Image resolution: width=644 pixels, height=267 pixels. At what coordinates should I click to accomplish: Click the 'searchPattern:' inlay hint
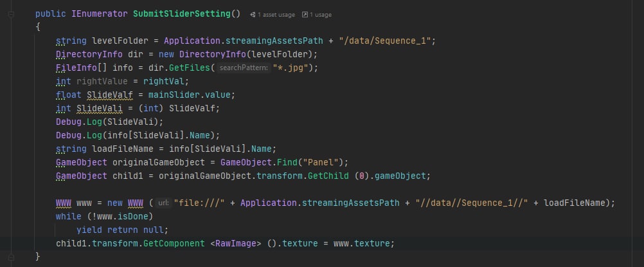pyautogui.click(x=243, y=68)
